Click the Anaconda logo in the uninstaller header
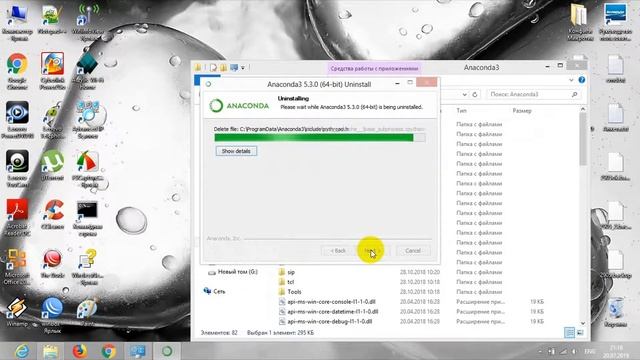 click(239, 106)
